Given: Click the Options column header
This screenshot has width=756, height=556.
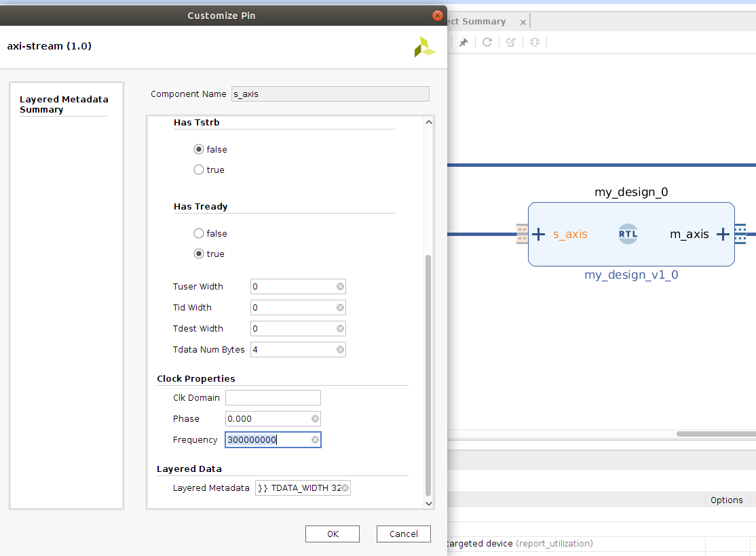Looking at the screenshot, I should point(726,500).
